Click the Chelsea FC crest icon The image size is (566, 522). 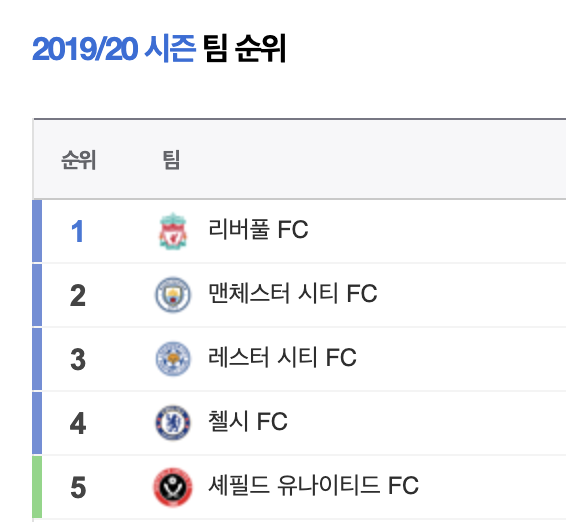click(x=173, y=423)
